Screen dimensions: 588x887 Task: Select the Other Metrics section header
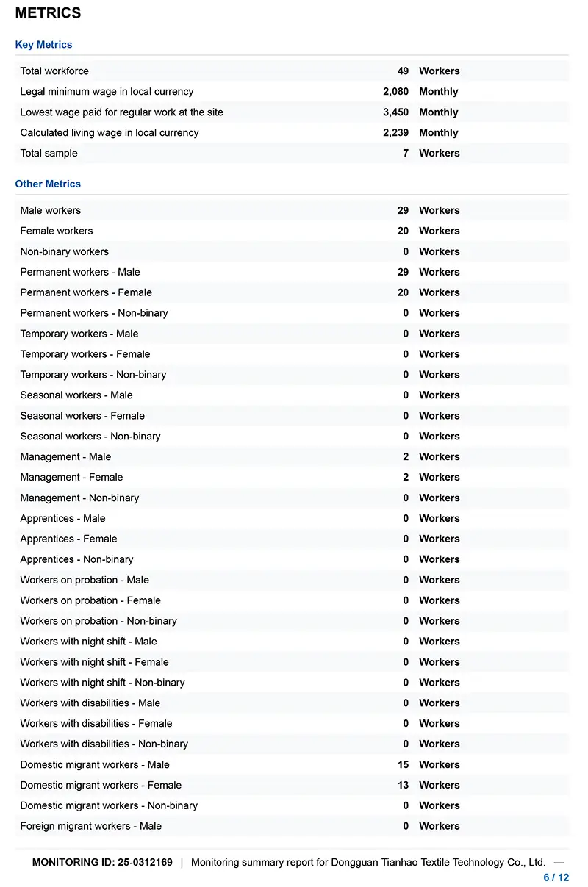point(48,184)
